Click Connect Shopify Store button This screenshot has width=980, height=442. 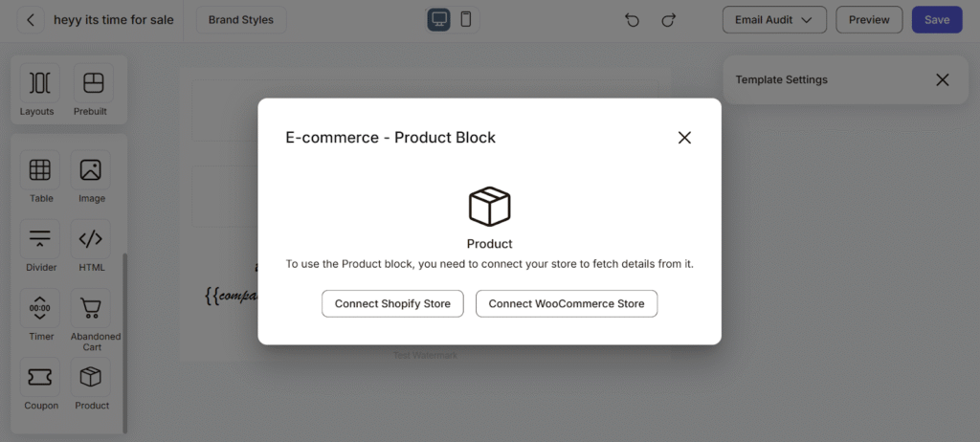[x=392, y=304]
